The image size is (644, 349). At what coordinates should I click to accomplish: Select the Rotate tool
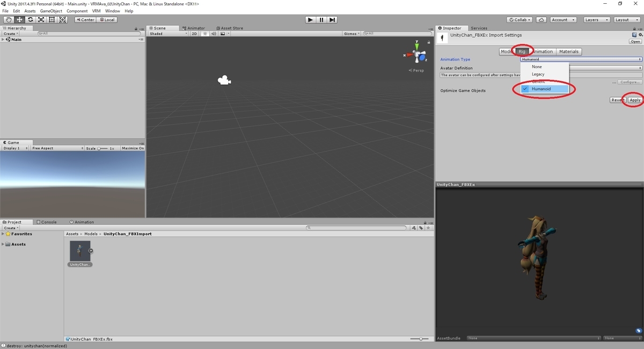click(30, 20)
